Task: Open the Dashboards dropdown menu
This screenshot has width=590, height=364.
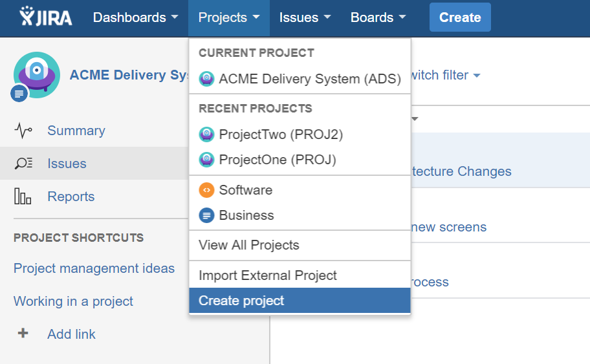Action: [135, 17]
